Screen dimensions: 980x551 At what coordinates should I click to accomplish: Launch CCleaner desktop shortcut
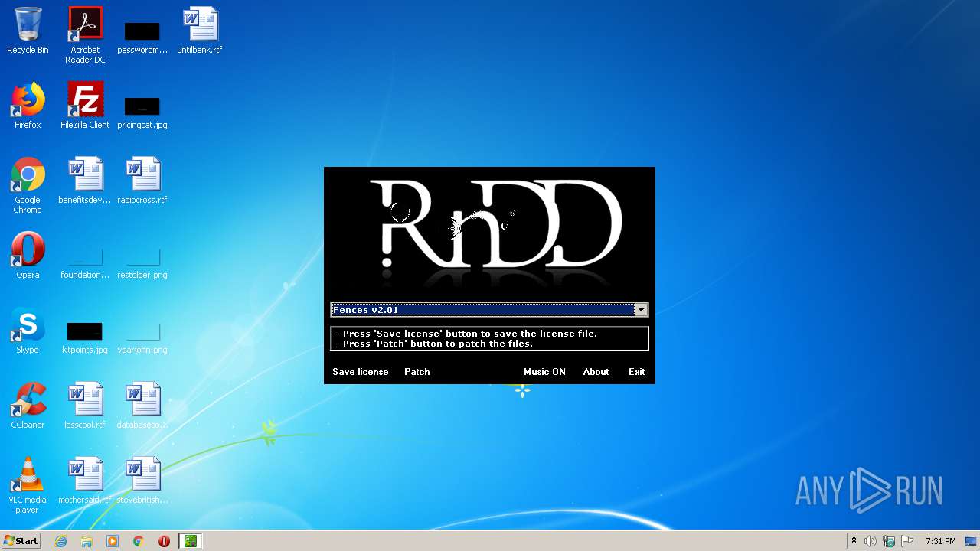coord(28,406)
